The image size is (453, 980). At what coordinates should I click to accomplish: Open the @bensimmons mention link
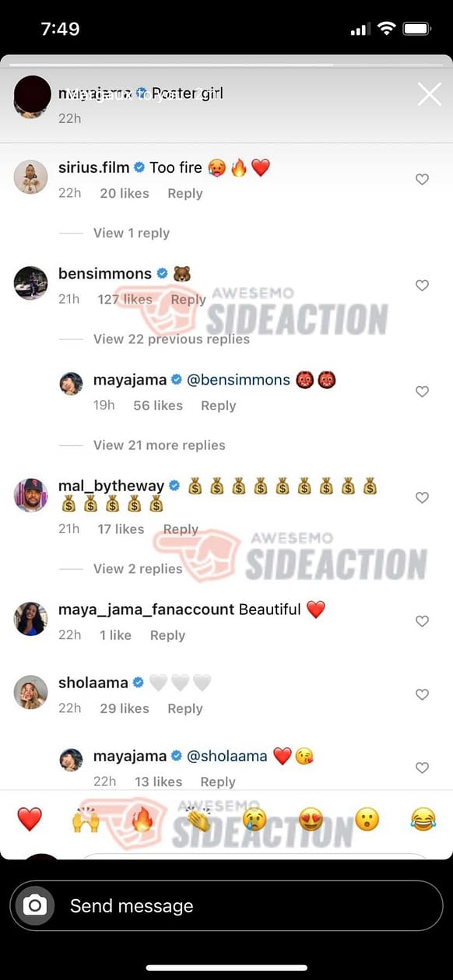[239, 380]
